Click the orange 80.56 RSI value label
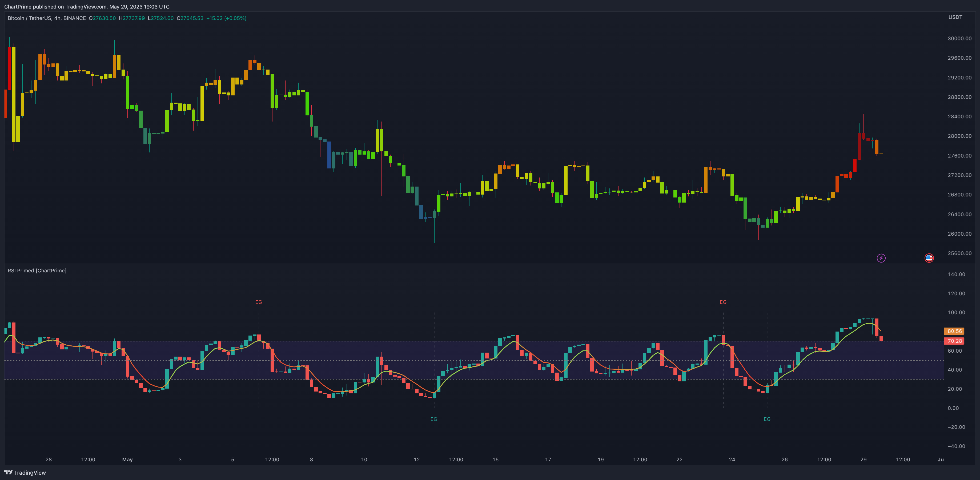This screenshot has height=480, width=980. [954, 331]
